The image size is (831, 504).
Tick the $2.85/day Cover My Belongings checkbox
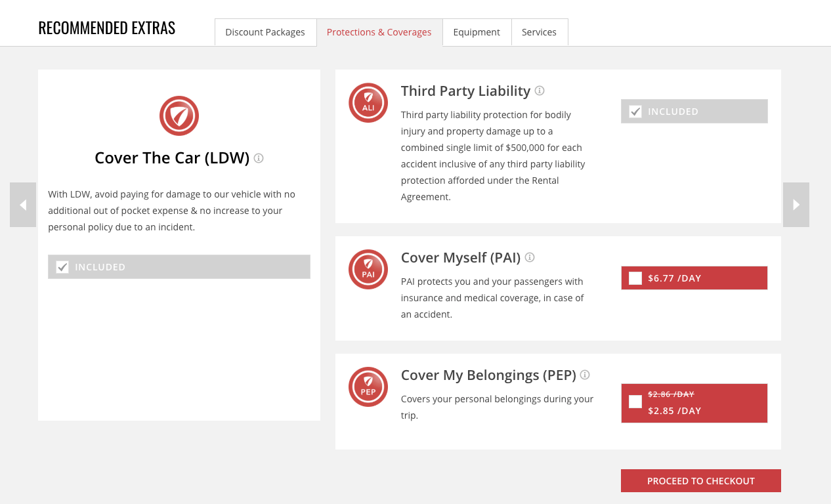coord(635,402)
